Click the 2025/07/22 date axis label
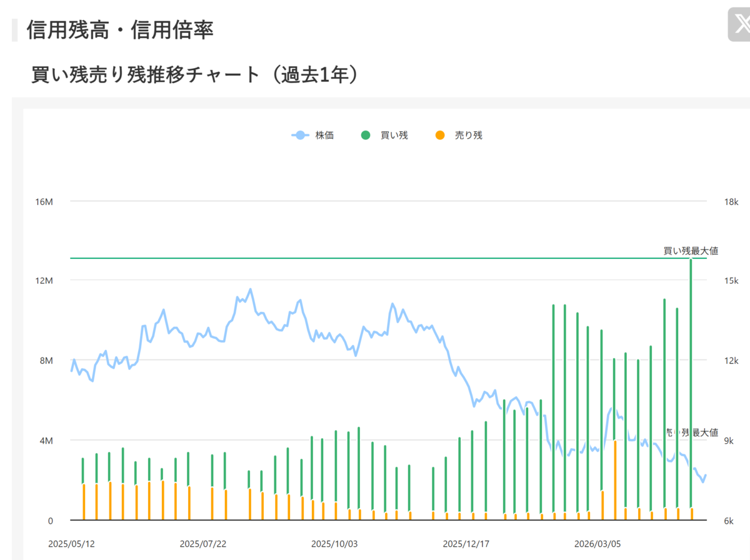750x560 pixels. (x=203, y=544)
